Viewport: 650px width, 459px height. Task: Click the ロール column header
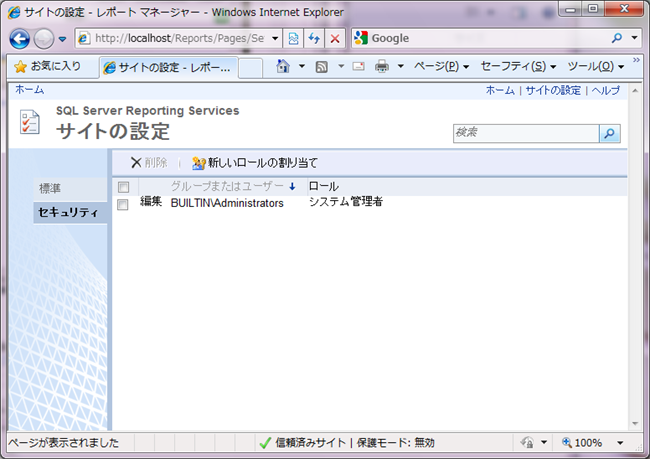(323, 187)
